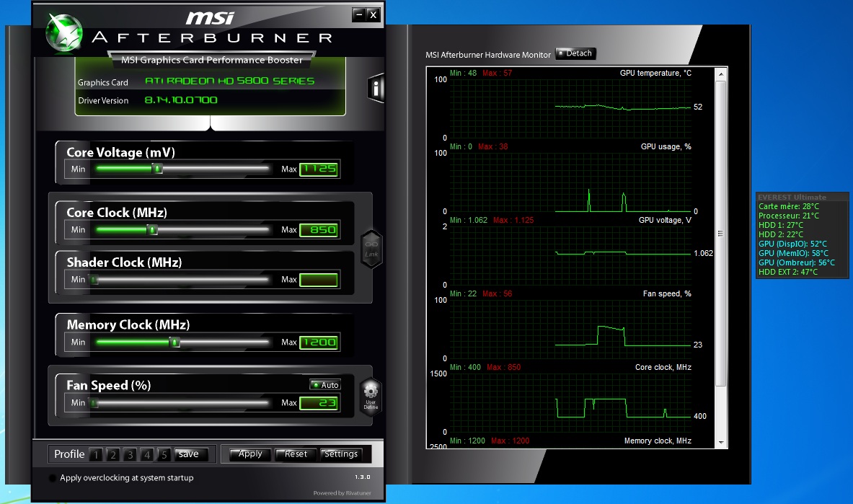The width and height of the screenshot is (853, 504).
Task: Select profile slot 3
Action: tap(130, 454)
